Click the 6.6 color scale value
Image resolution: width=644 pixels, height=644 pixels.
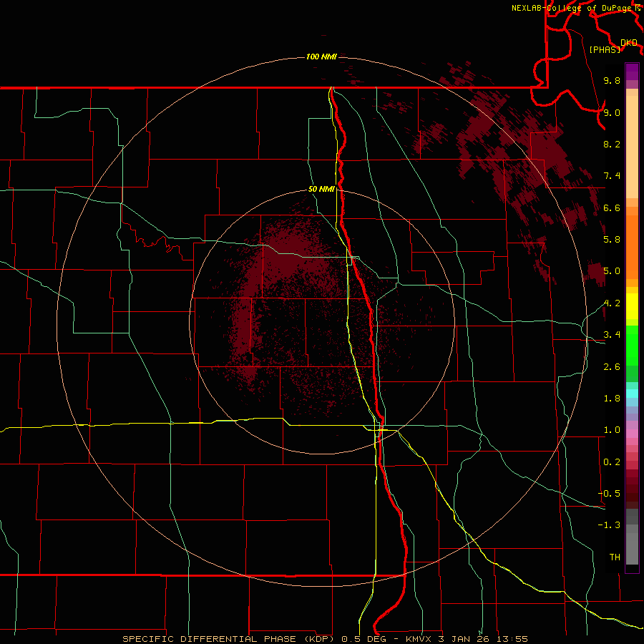pyautogui.click(x=612, y=208)
